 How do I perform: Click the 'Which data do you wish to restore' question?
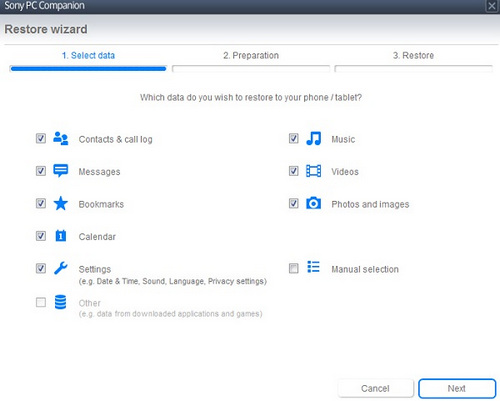coord(251,97)
